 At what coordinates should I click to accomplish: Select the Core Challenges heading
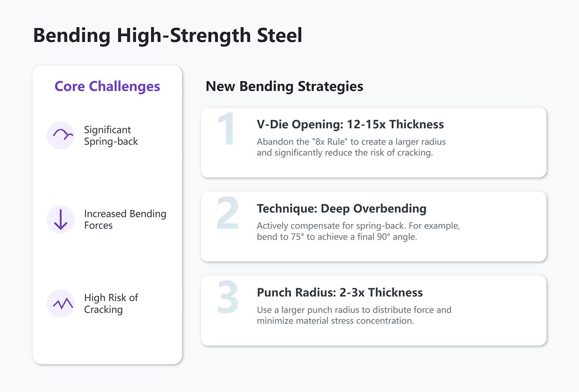[x=107, y=87]
